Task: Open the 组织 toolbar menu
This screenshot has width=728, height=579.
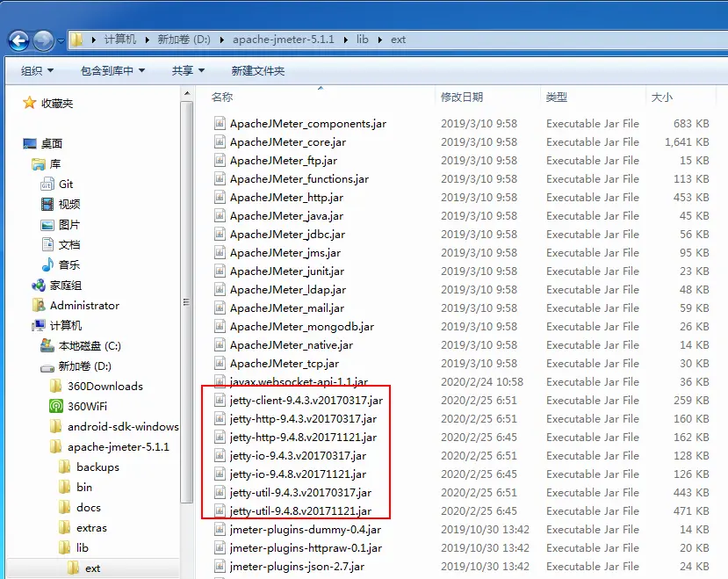Action: pyautogui.click(x=37, y=70)
